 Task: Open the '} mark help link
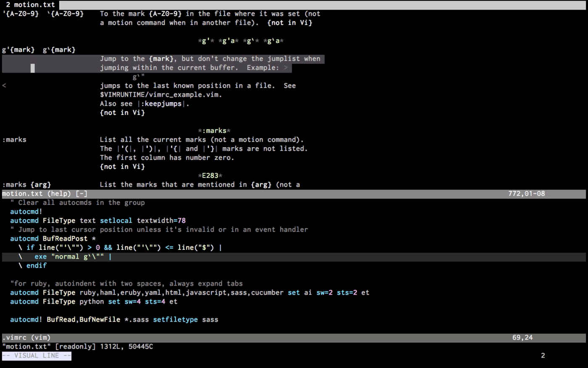210,149
